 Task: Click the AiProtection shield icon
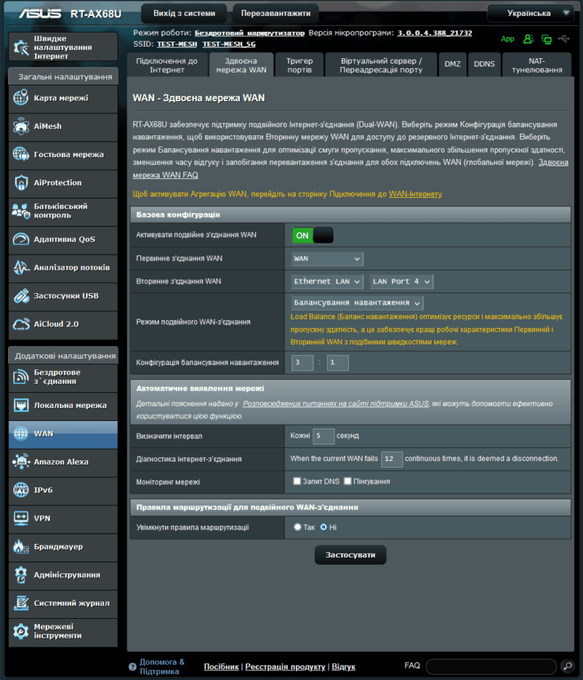21,183
